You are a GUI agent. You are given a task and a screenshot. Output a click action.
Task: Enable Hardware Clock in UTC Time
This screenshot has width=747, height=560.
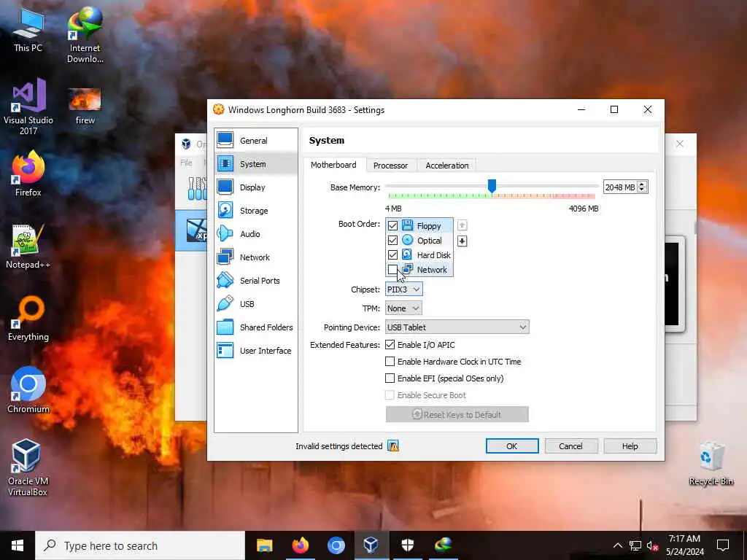click(390, 362)
